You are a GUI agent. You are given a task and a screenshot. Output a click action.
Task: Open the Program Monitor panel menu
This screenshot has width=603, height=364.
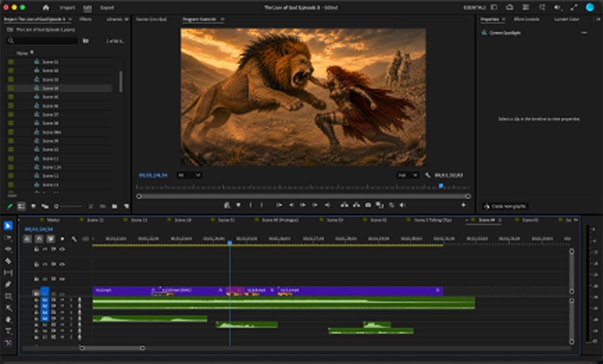(x=223, y=19)
